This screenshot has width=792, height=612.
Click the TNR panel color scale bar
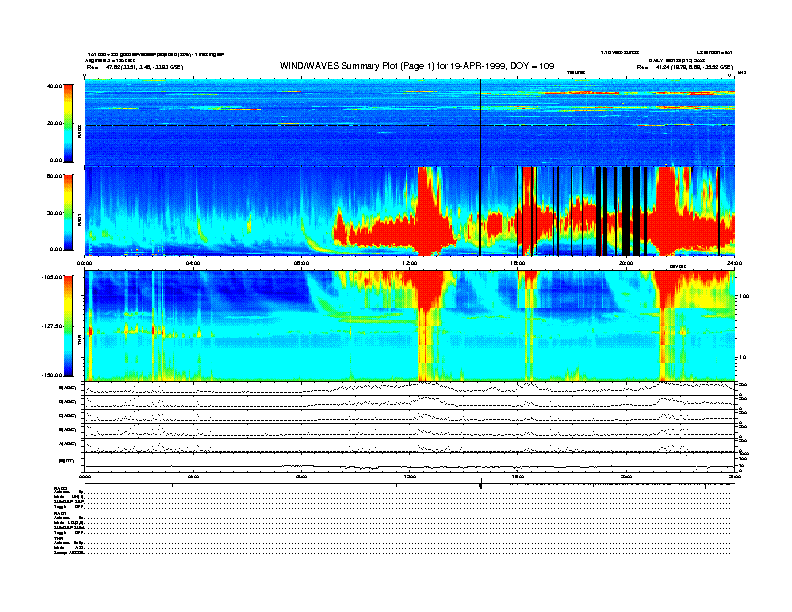(x=68, y=326)
